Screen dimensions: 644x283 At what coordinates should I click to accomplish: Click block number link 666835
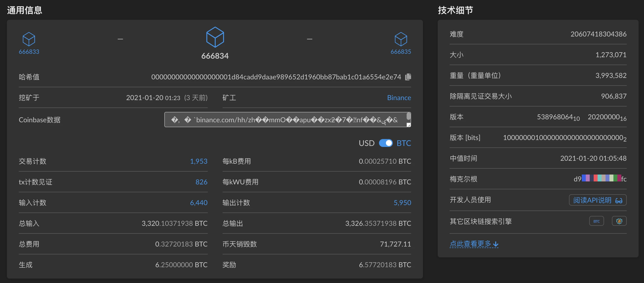click(x=401, y=52)
